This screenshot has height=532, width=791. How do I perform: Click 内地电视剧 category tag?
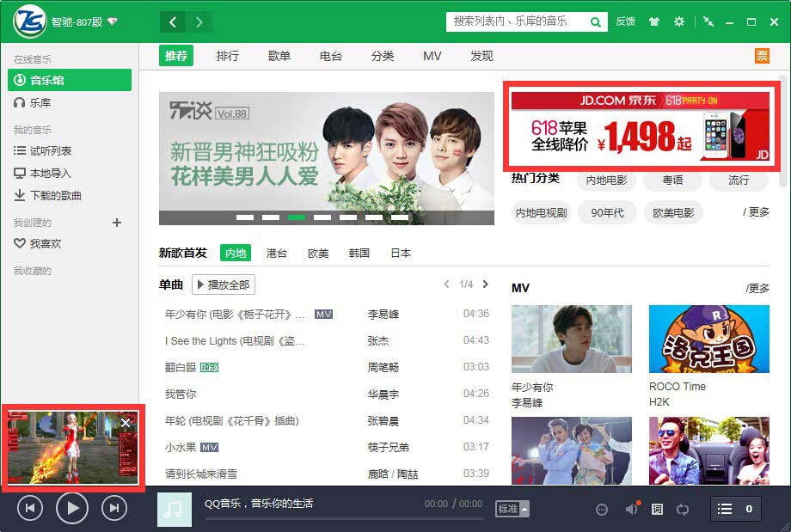pyautogui.click(x=542, y=213)
